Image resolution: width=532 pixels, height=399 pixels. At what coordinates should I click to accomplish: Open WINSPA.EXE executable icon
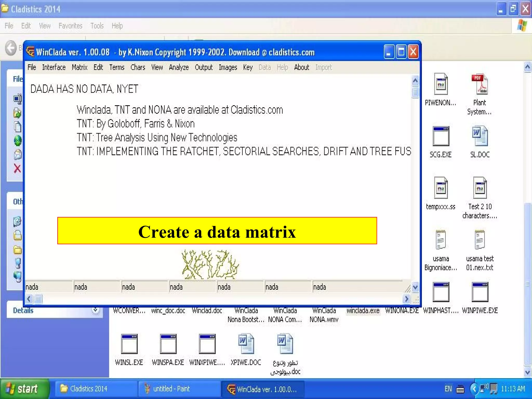click(168, 344)
